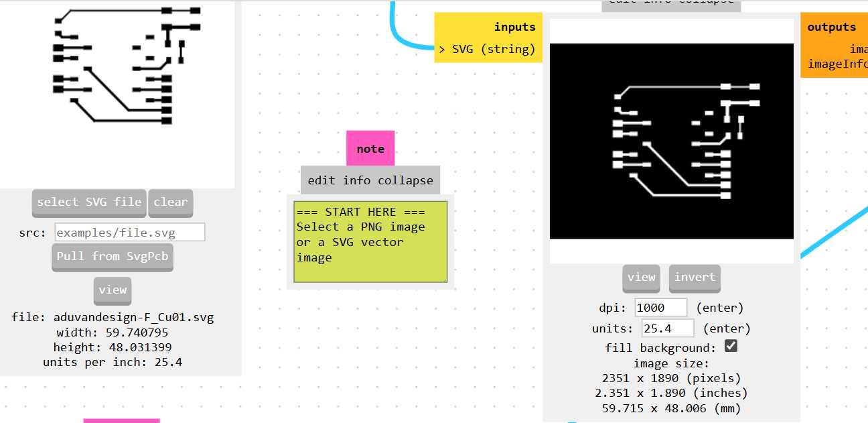Invert the converted image
Screen dimensions: 868x423
pos(695,278)
